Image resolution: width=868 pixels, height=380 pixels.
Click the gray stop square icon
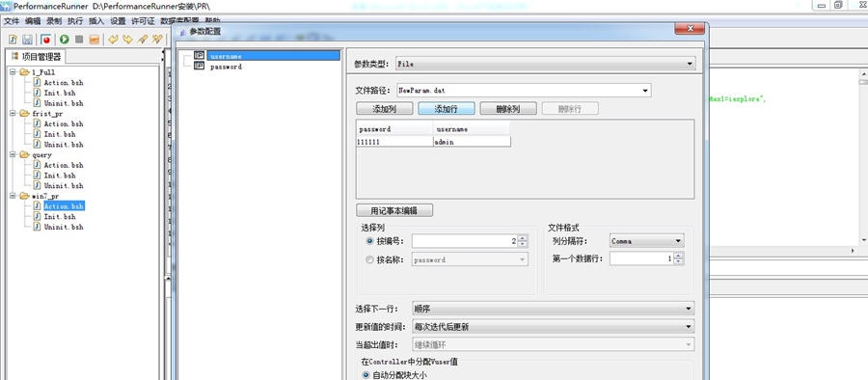point(79,40)
